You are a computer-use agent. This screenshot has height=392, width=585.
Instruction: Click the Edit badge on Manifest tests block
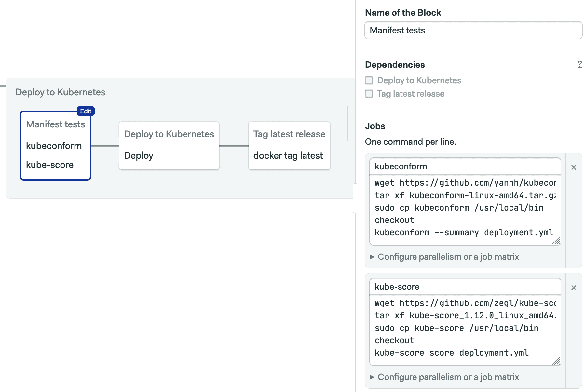86,111
